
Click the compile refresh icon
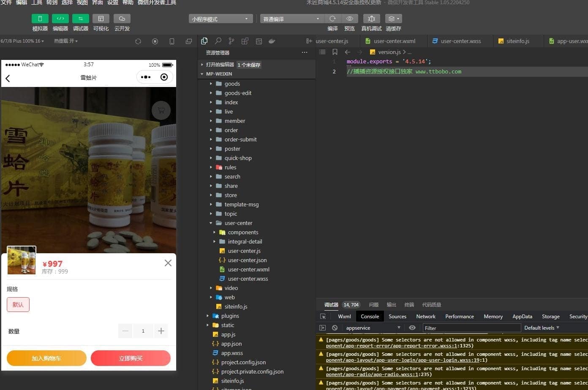pos(333,19)
